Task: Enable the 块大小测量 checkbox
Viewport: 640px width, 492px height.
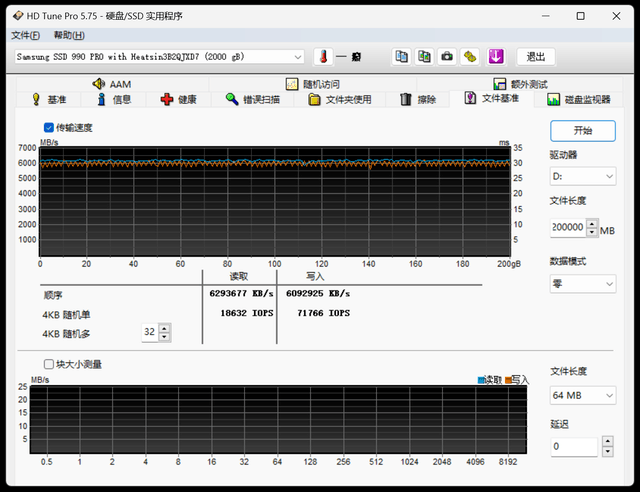Action: (x=49, y=364)
